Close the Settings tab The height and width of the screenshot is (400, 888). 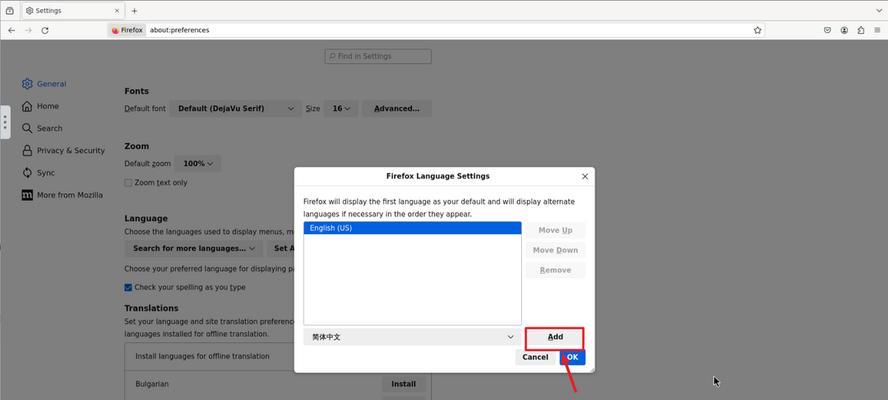pos(117,11)
